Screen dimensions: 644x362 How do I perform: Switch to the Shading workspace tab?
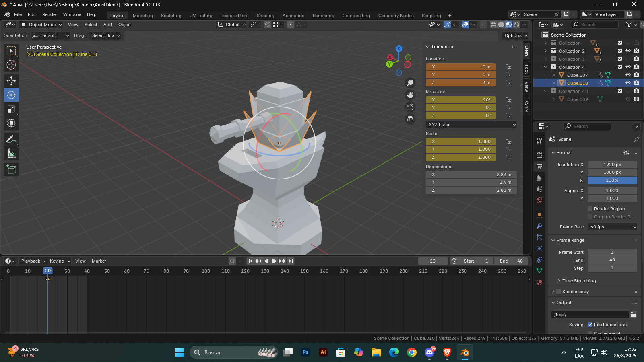tap(266, 16)
